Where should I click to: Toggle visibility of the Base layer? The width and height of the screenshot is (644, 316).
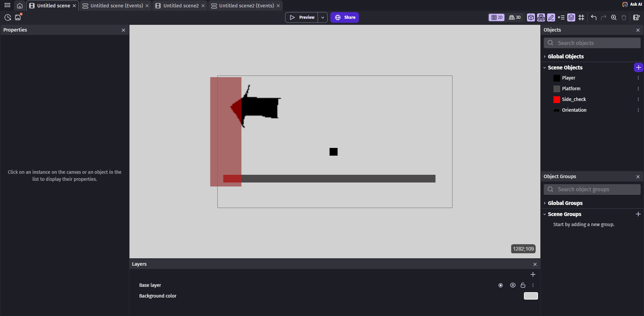(513, 285)
